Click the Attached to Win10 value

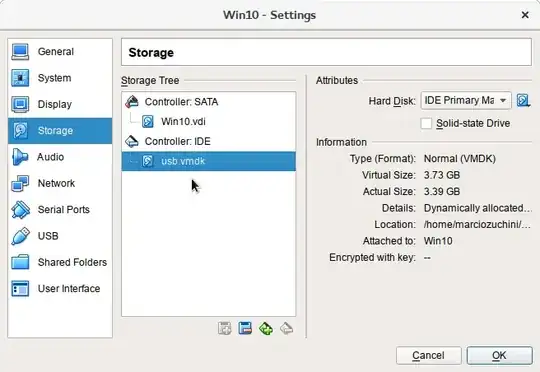[x=438, y=241]
